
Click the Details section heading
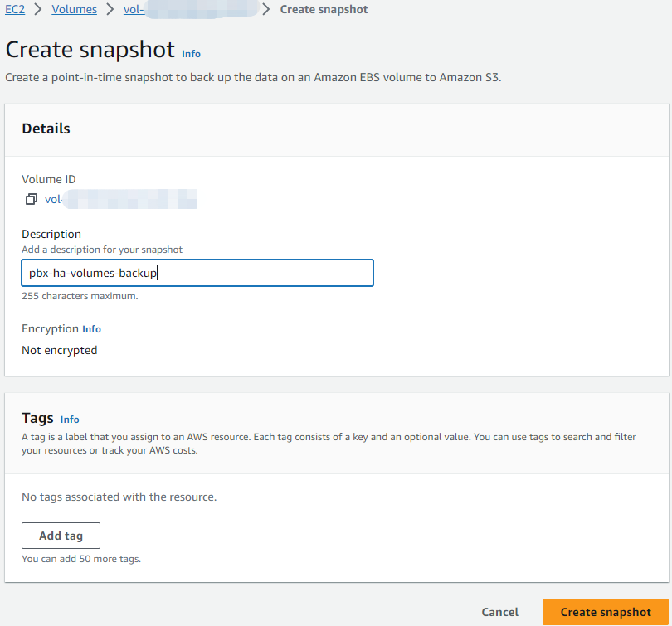[x=46, y=129]
